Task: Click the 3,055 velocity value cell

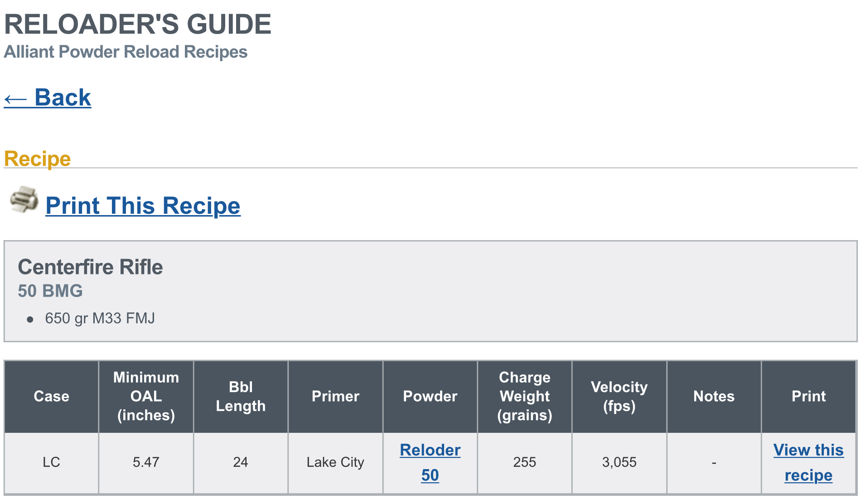Action: pos(619,462)
